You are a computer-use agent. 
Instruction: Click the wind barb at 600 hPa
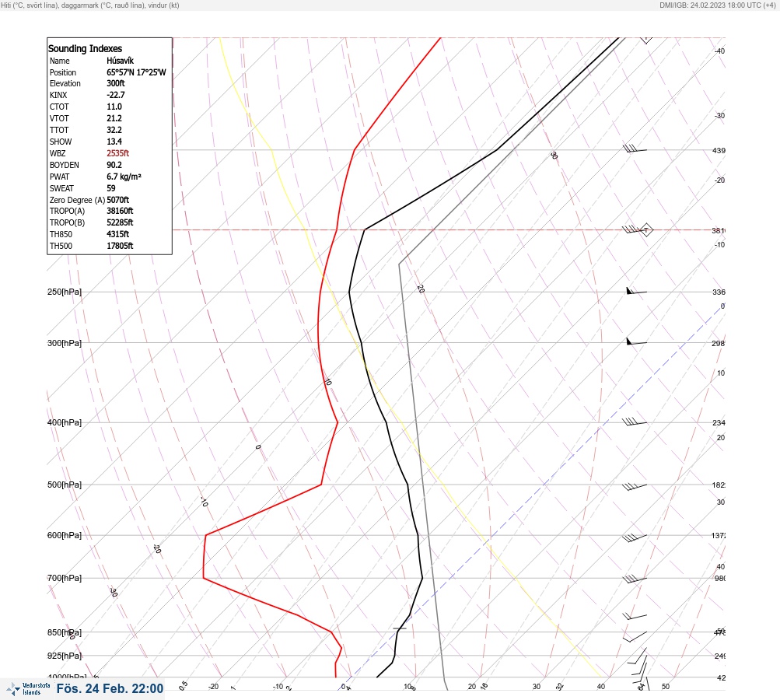pyautogui.click(x=635, y=537)
